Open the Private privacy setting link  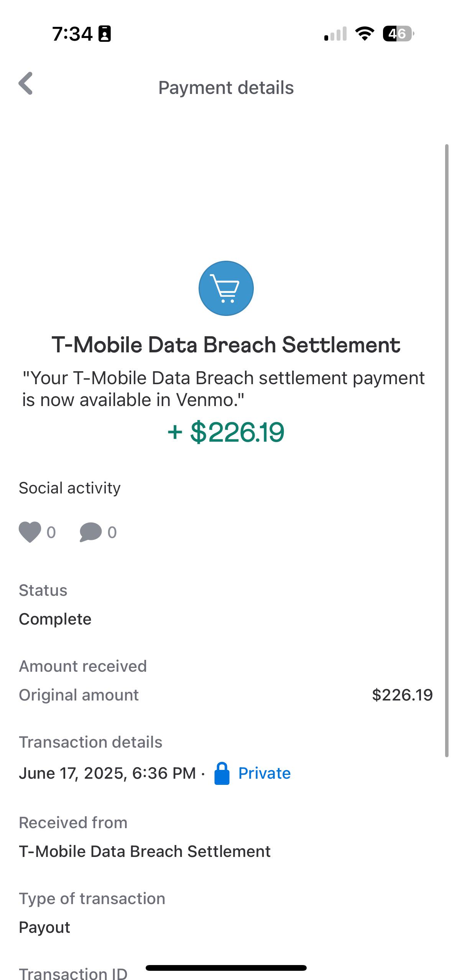coord(264,773)
